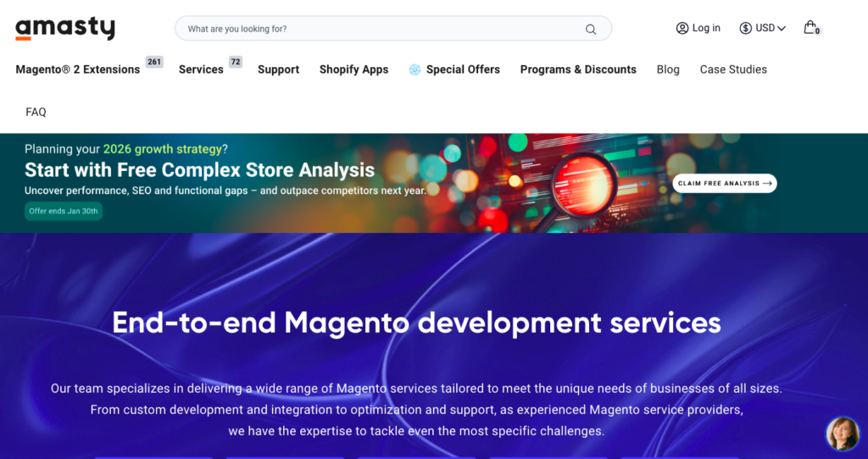The width and height of the screenshot is (868, 459).
Task: Click the Offer ends Jan 30th badge
Action: pyautogui.click(x=64, y=211)
